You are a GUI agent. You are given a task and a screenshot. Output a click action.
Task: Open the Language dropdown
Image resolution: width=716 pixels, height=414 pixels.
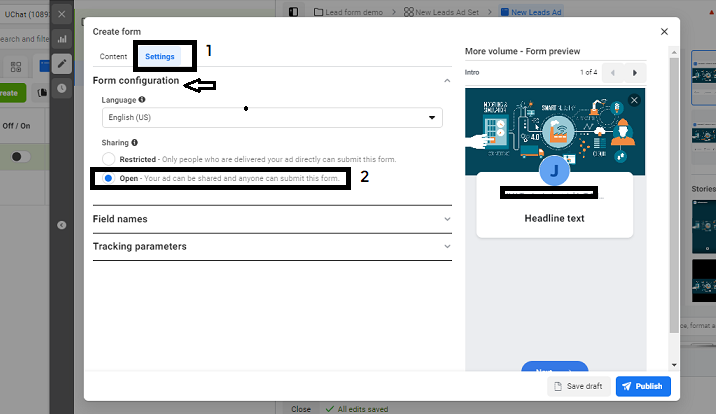coord(272,118)
